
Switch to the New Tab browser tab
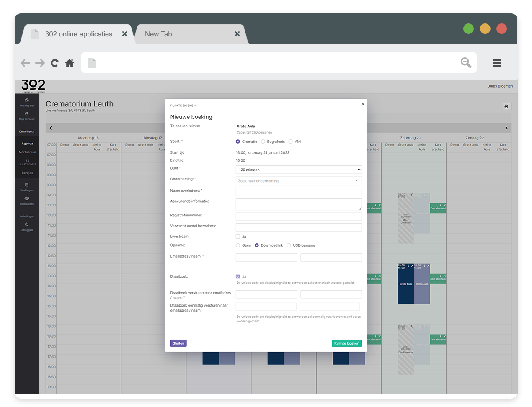(158, 34)
